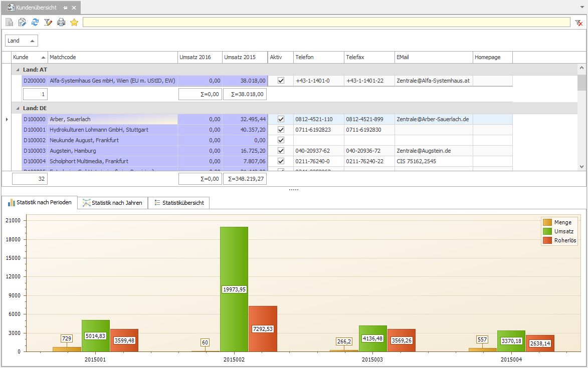The height and width of the screenshot is (368, 588).
Task: Click the scroll-down arrow of the customer grid
Action: point(581,167)
